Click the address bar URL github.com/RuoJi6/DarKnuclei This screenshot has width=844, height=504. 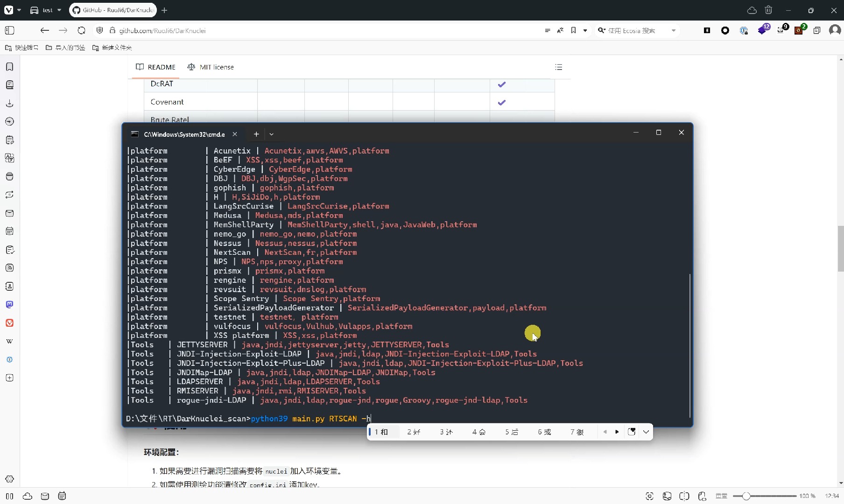coord(162,30)
